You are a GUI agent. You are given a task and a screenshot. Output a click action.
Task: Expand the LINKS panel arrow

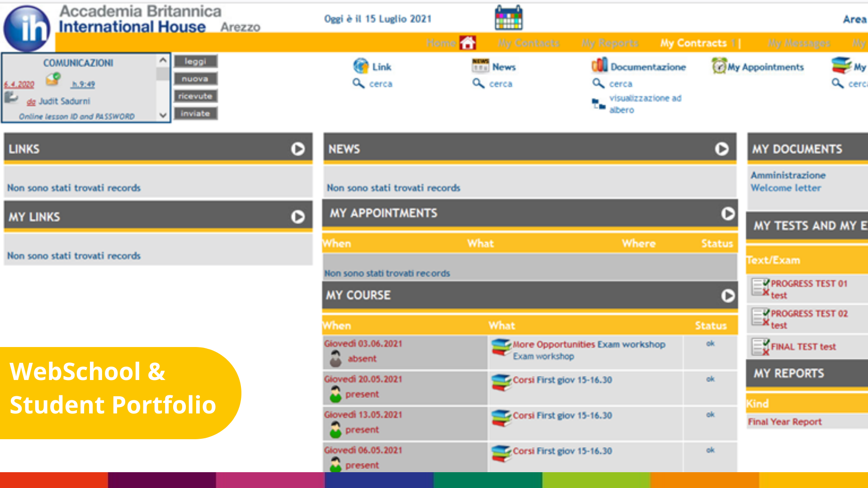pyautogui.click(x=297, y=149)
